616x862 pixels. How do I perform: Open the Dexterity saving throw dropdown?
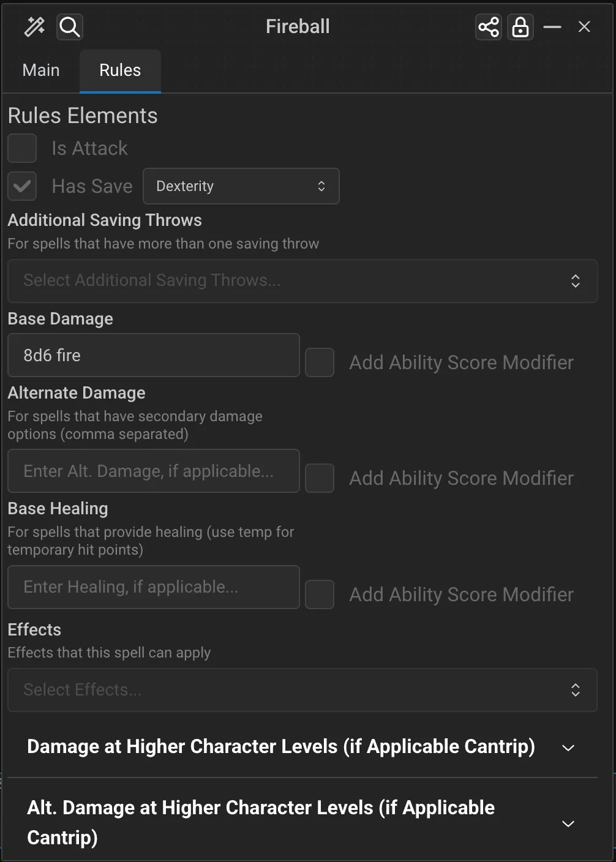241,186
